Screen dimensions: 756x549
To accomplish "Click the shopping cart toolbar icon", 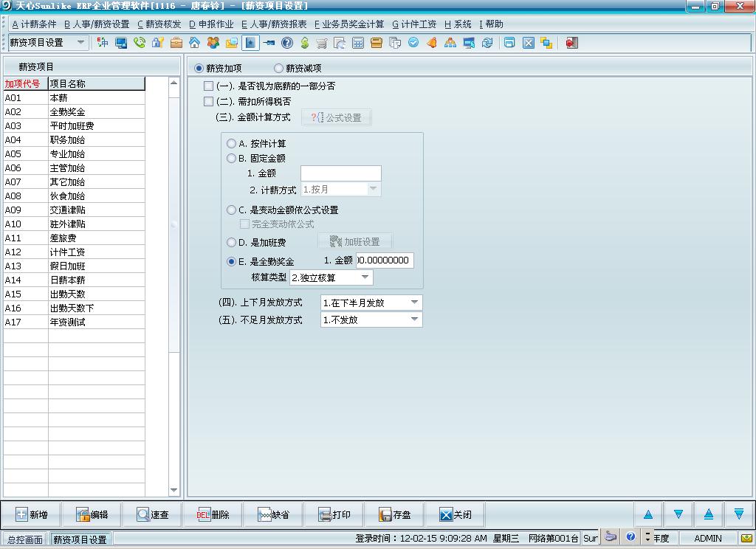I will click(322, 43).
